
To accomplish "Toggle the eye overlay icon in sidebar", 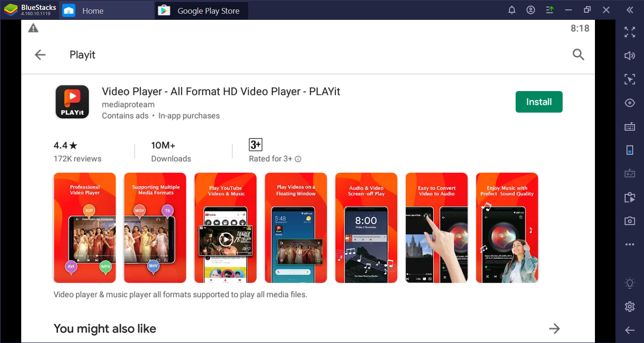I will (x=630, y=103).
